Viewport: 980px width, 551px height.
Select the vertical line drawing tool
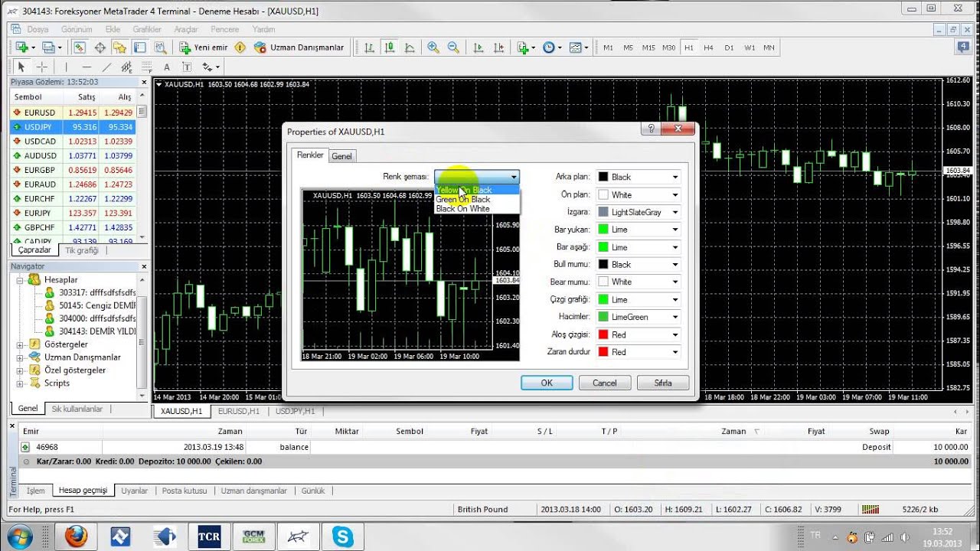click(67, 67)
